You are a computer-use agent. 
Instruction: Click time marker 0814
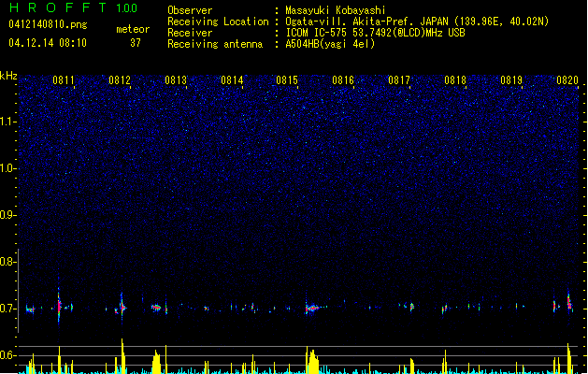232,80
